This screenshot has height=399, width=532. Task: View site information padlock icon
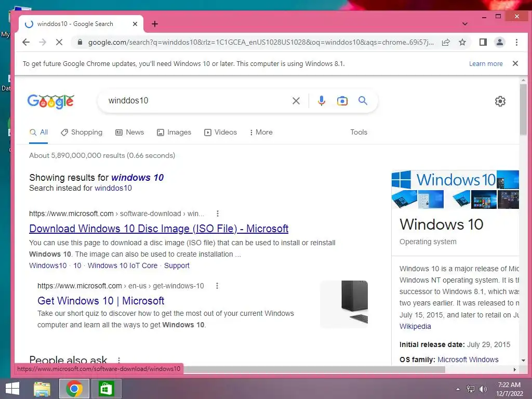(79, 42)
